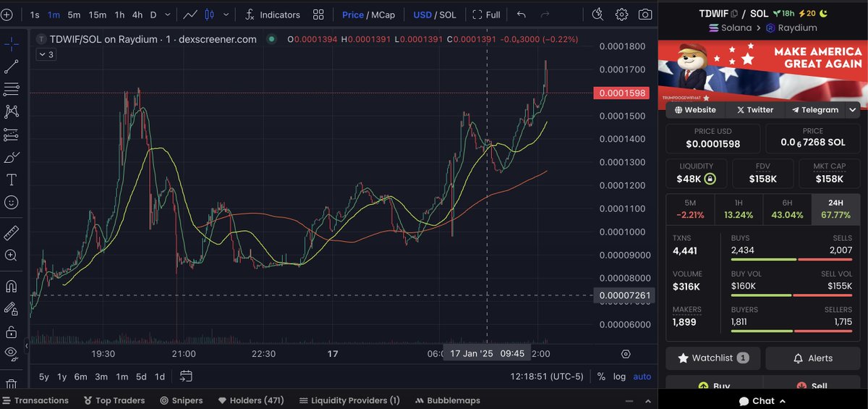This screenshot has height=409, width=868.
Task: Visit the token Website link
Action: click(x=695, y=110)
